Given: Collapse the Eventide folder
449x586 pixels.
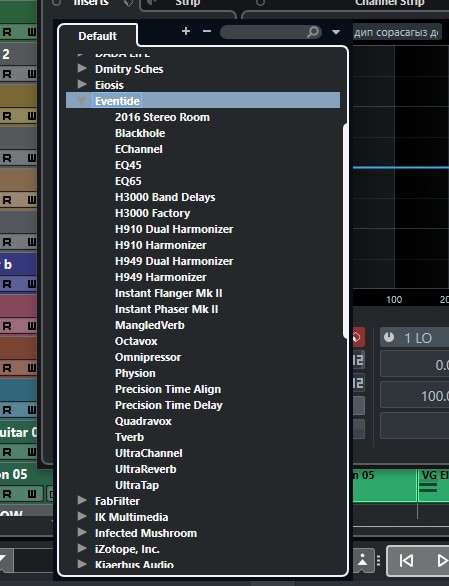Looking at the screenshot, I should coord(82,100).
